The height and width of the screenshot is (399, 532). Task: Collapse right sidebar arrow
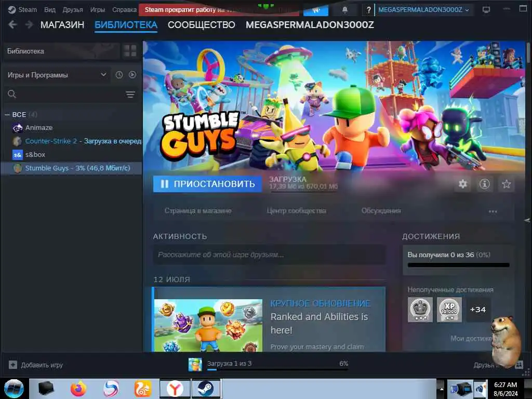(527, 220)
